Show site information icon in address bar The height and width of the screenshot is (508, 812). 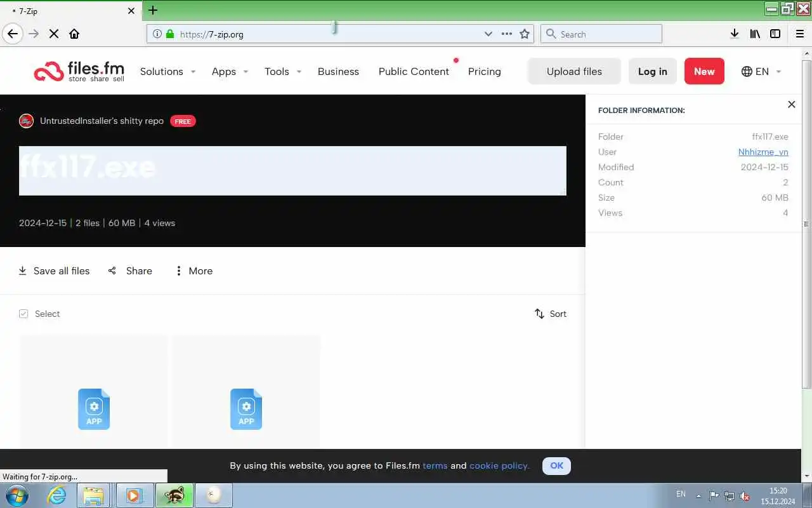(x=157, y=34)
